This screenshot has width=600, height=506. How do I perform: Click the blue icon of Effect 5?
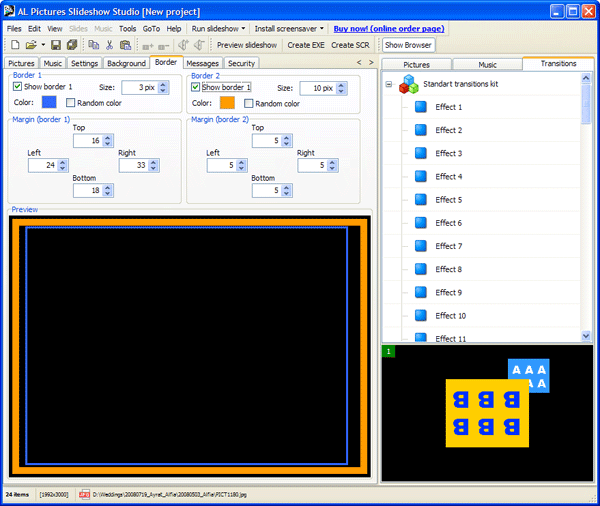tap(421, 199)
